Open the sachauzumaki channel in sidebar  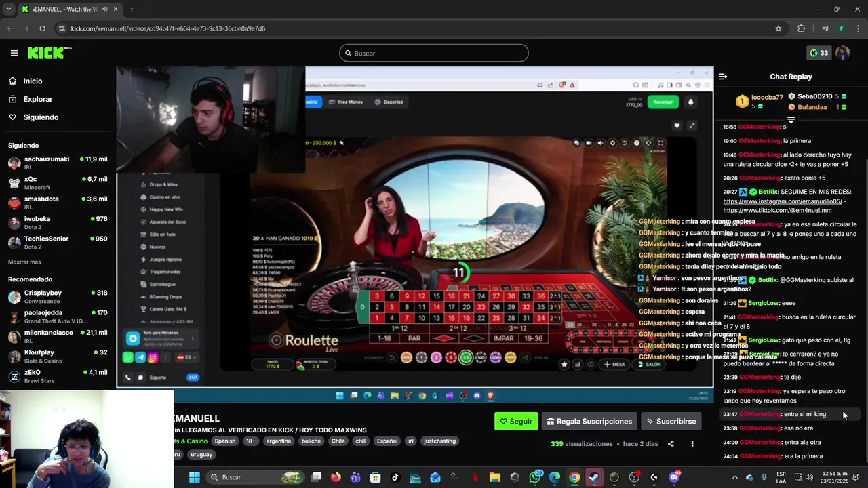click(58, 163)
